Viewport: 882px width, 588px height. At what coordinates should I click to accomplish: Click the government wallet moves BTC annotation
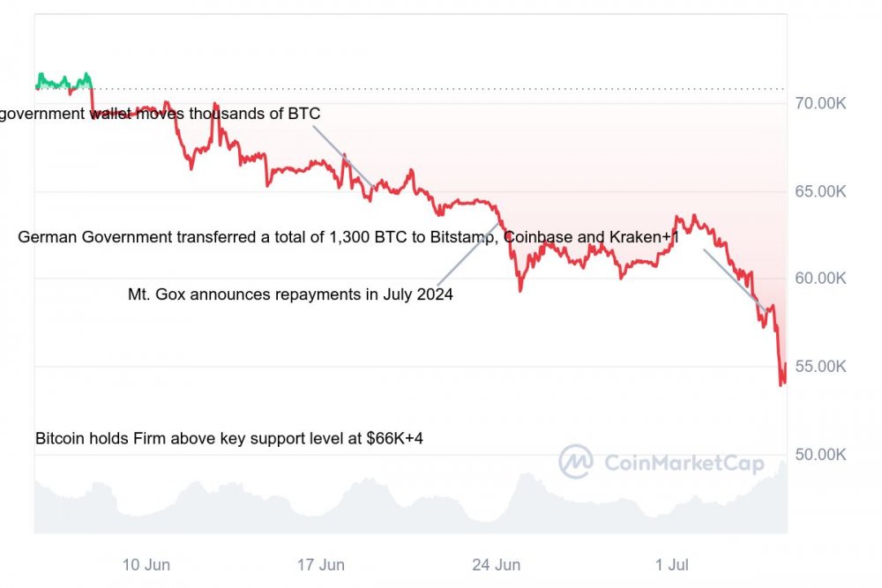pyautogui.click(x=160, y=114)
